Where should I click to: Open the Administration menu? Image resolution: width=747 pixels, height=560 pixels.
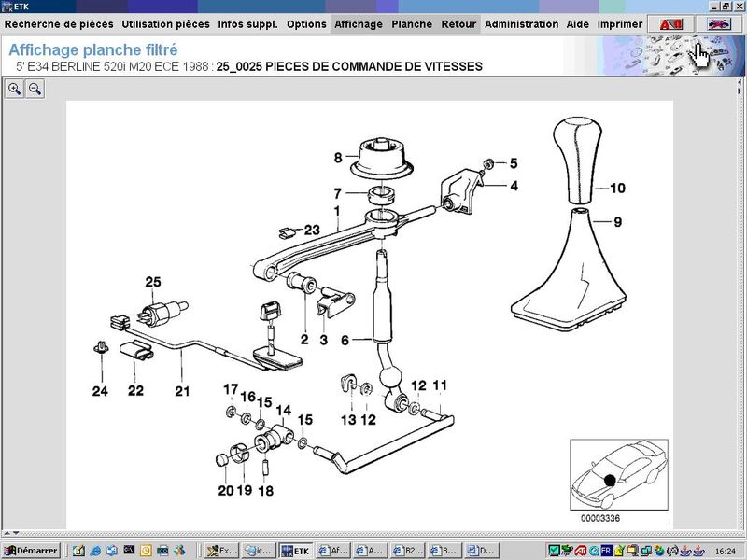pos(521,24)
